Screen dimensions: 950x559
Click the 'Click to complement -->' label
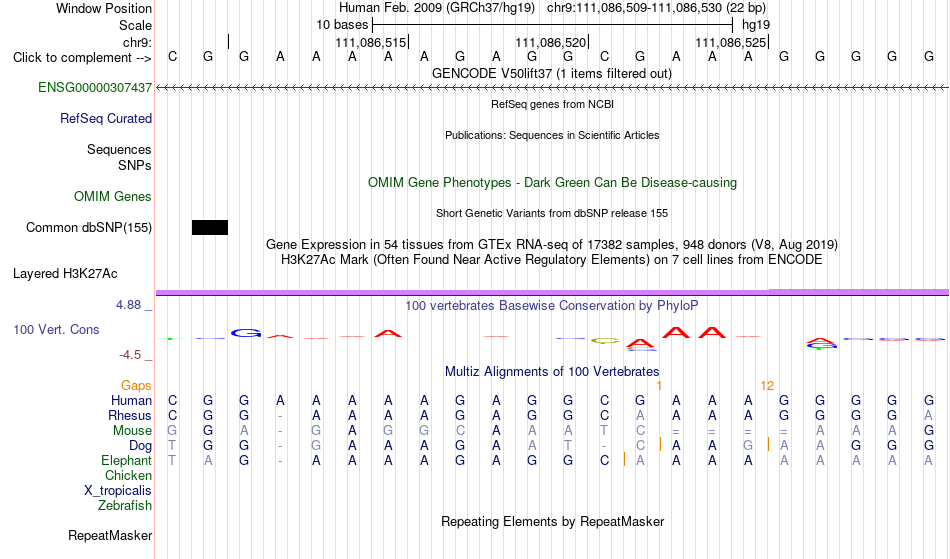(82, 58)
